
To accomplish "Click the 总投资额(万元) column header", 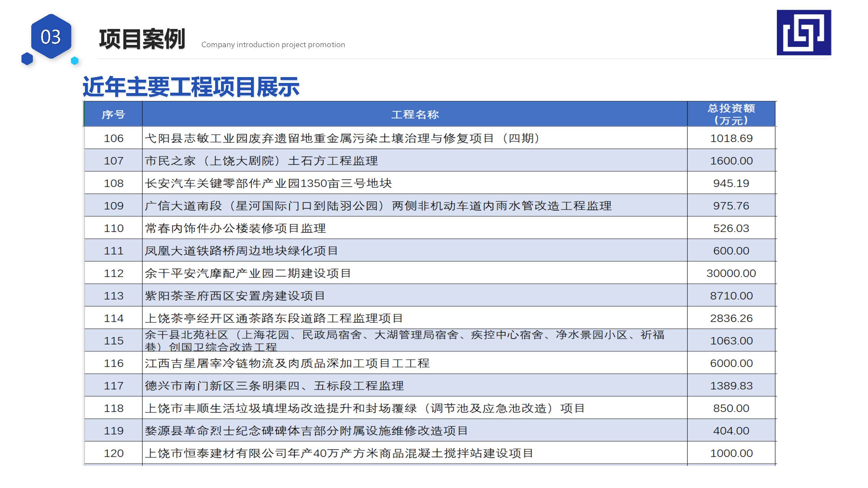I will pos(731,114).
